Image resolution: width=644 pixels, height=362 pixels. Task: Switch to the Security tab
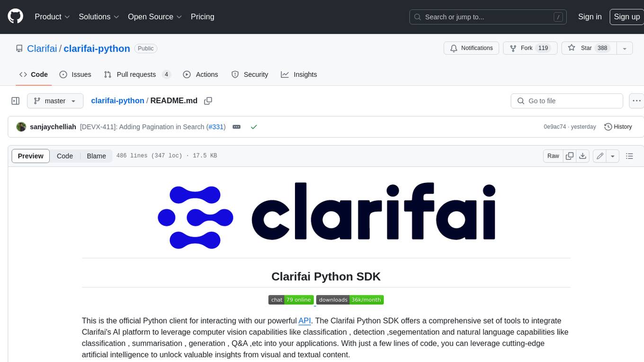pyautogui.click(x=250, y=74)
